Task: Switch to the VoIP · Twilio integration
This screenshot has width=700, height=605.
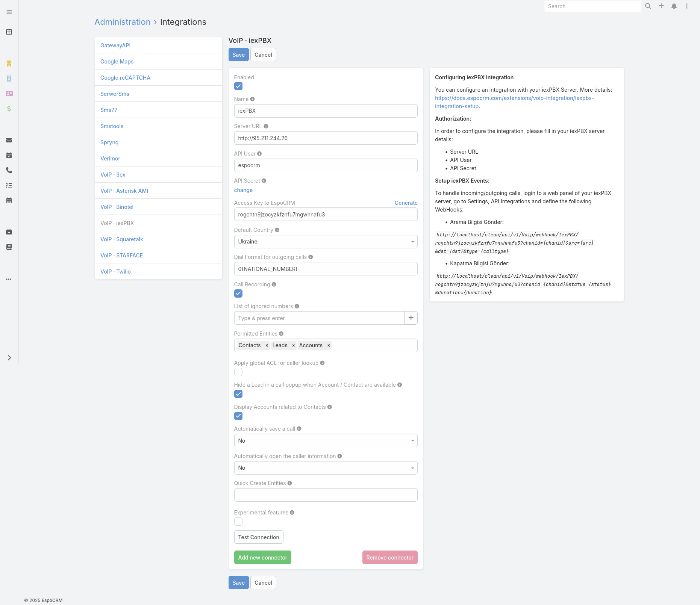Action: pos(115,271)
